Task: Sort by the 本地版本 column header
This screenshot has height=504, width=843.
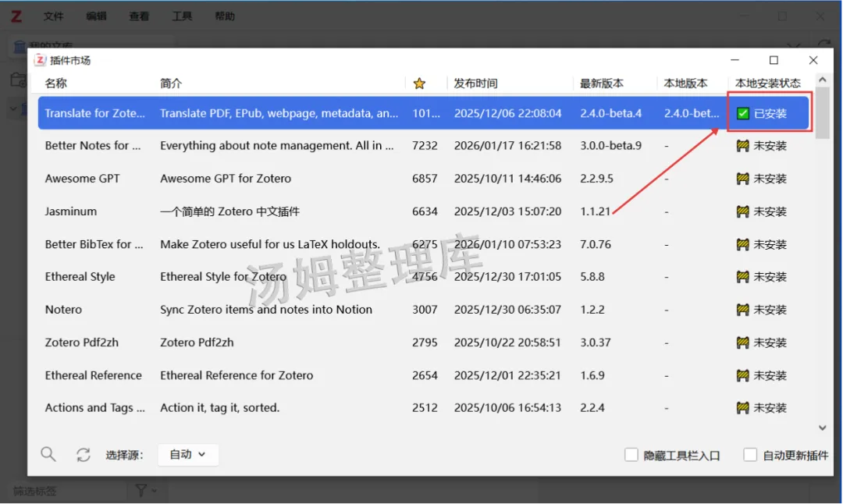Action: click(685, 83)
